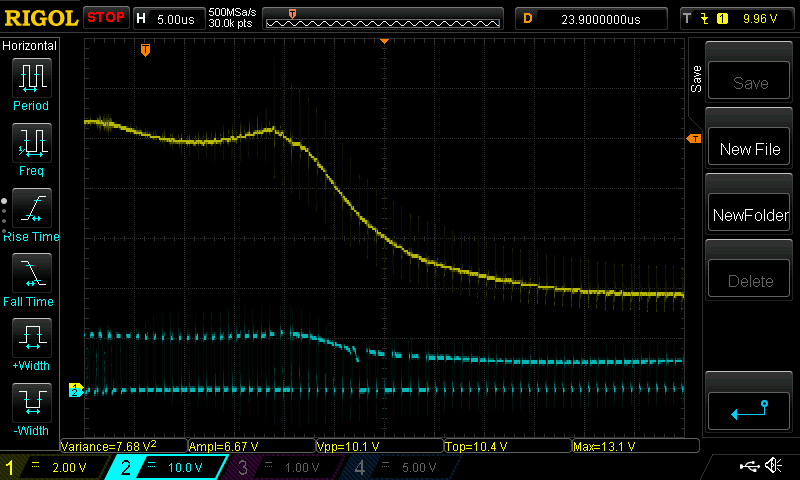This screenshot has height=480, width=800.
Task: Select the Rise Time measurement icon
Action: [32, 208]
